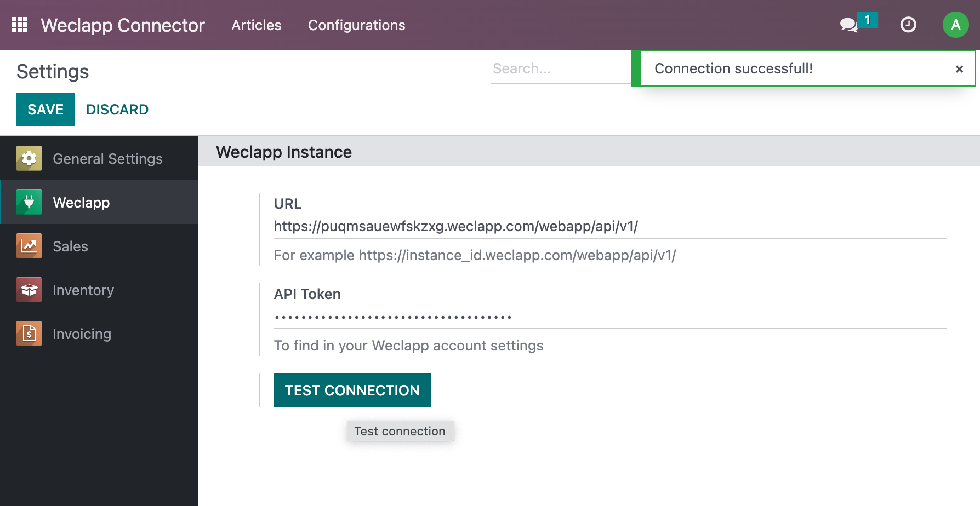Click the Inventory box icon
Image resolution: width=980 pixels, height=506 pixels.
(x=29, y=290)
